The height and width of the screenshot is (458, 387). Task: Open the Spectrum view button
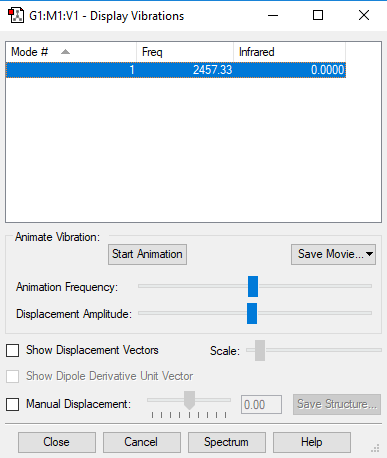point(227,442)
